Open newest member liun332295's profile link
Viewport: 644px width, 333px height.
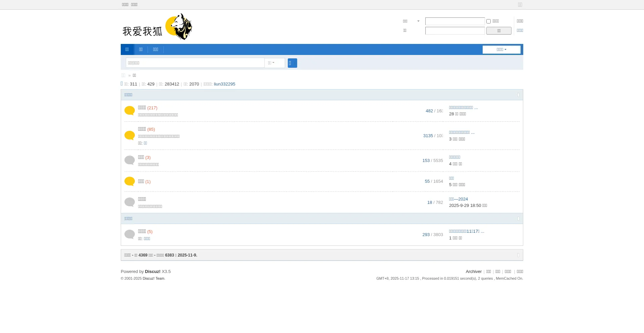tap(224, 84)
